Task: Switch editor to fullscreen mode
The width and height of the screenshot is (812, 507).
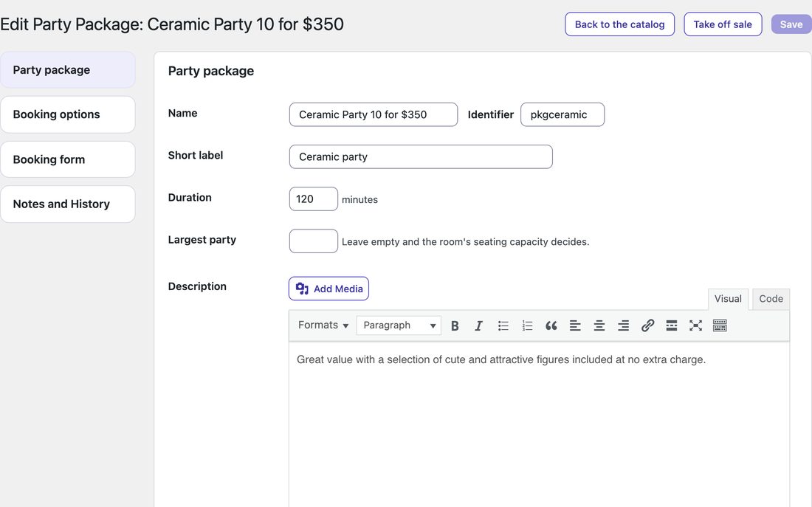Action: point(695,325)
